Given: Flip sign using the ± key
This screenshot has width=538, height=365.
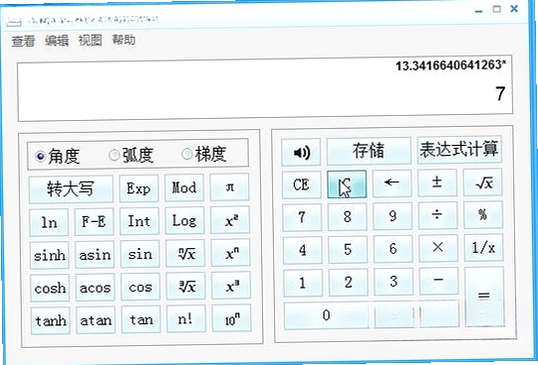Looking at the screenshot, I should [437, 183].
